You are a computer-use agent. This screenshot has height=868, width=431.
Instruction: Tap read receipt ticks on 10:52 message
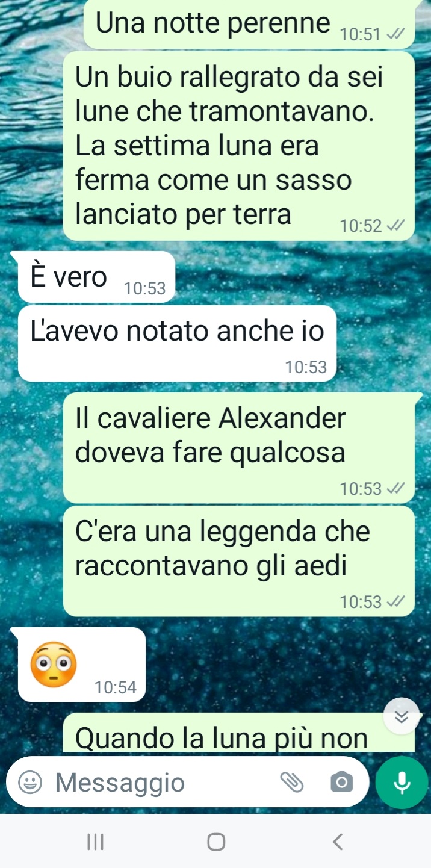point(396,226)
